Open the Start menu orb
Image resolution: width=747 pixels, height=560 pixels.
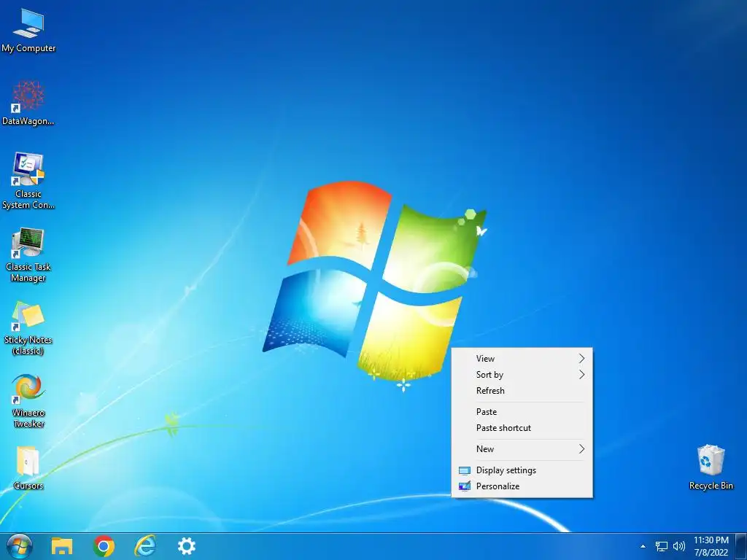(20, 546)
